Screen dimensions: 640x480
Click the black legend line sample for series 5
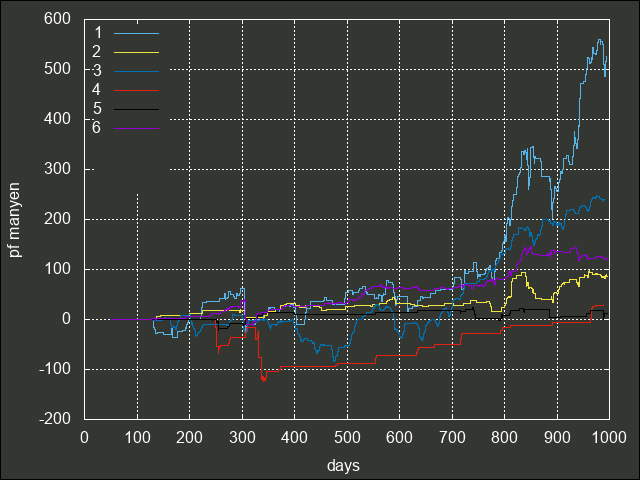click(x=136, y=109)
